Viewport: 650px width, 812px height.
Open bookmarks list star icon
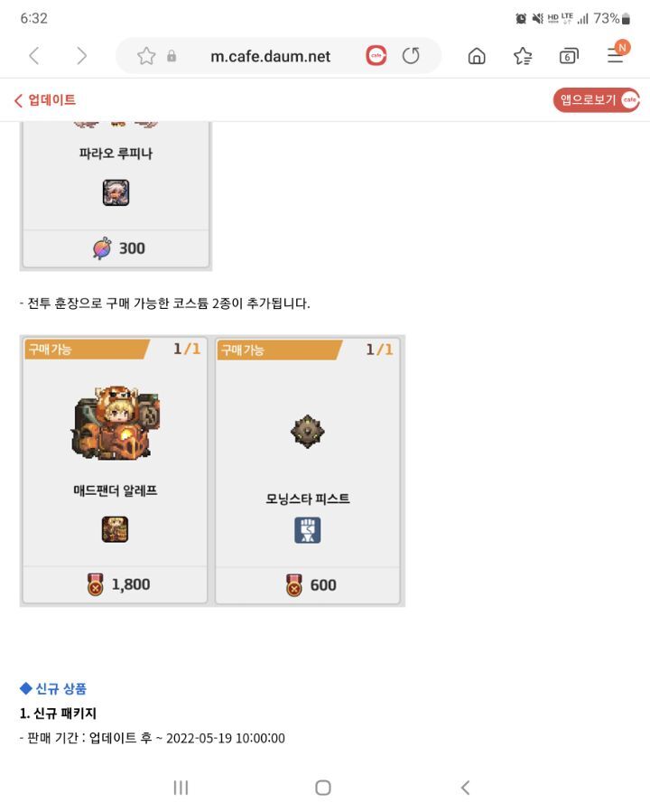click(x=523, y=55)
